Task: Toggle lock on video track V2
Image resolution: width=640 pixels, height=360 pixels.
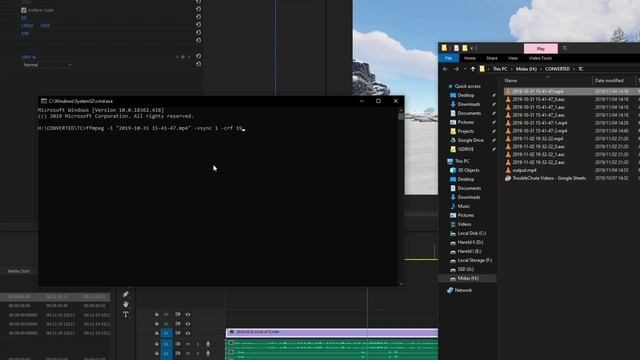Action: pos(157,324)
